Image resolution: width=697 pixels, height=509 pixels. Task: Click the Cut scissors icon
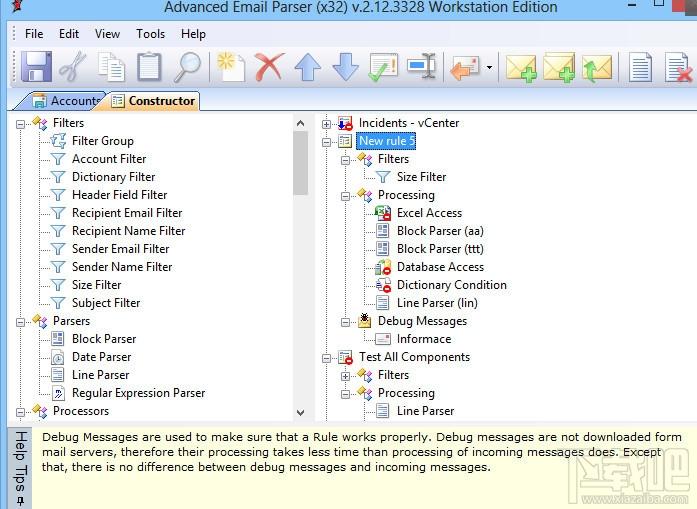tap(72, 67)
